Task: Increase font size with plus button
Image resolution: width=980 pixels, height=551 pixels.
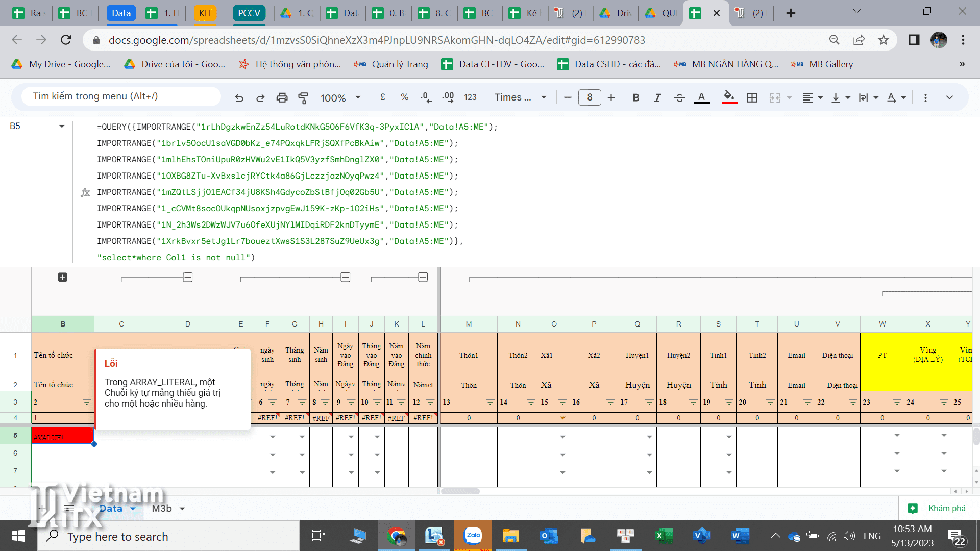Action: pyautogui.click(x=611, y=97)
